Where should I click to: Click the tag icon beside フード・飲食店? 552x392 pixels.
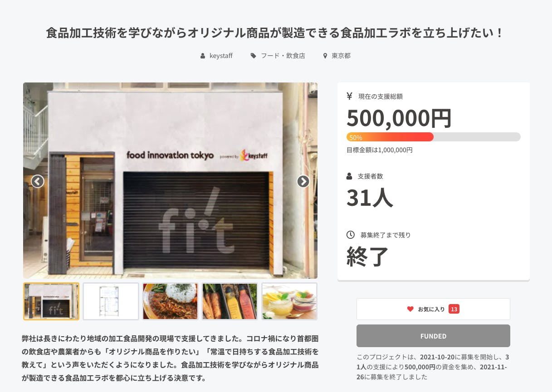pyautogui.click(x=253, y=56)
